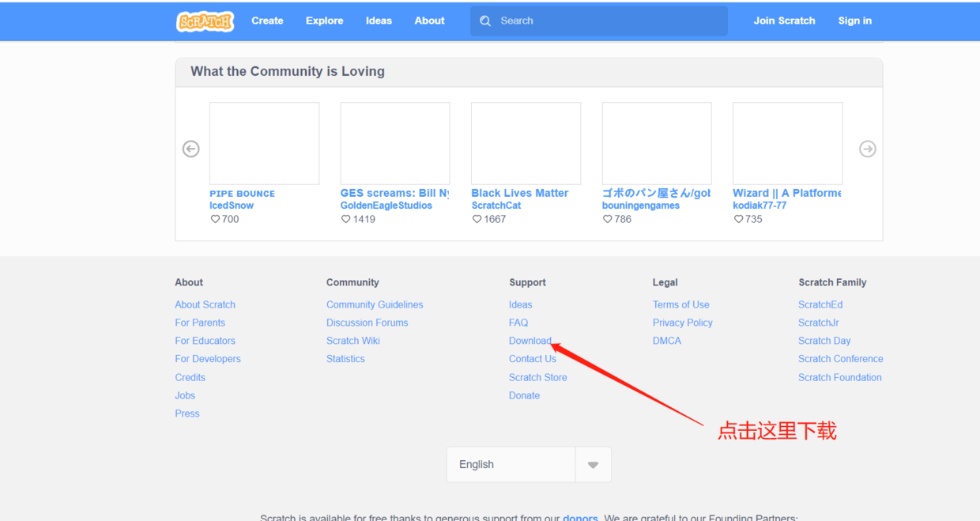Open the Privacy Policy link
980x521 pixels.
(683, 323)
